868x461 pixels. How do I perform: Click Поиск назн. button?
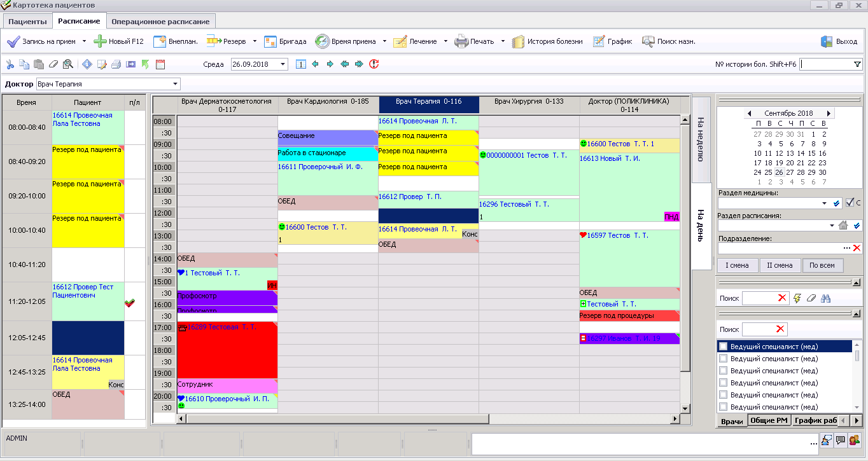(668, 41)
